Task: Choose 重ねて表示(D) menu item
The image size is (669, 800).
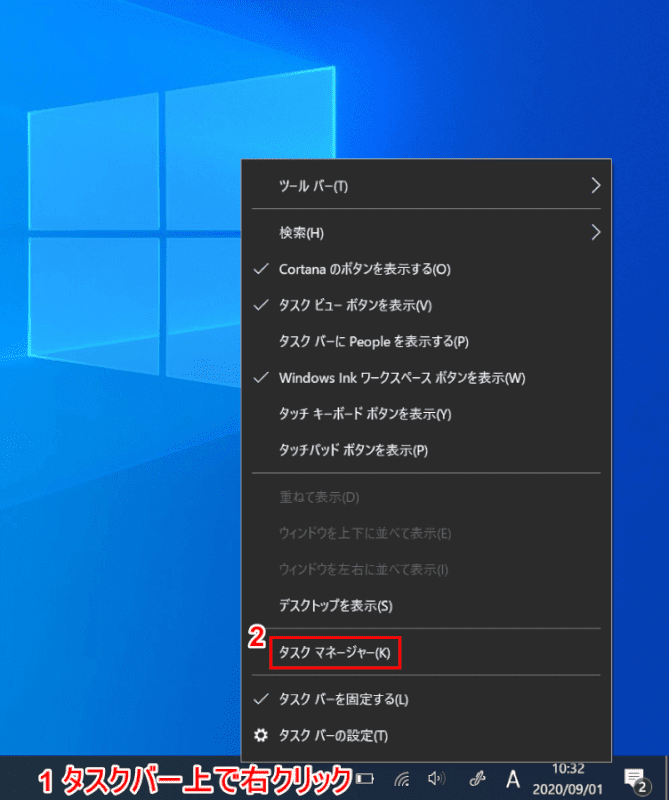Action: tap(426, 497)
